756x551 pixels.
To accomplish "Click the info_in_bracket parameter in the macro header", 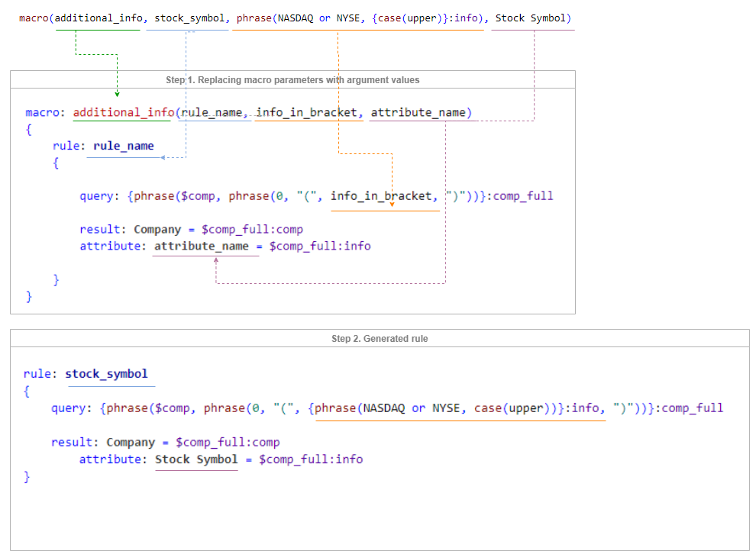I will point(307,112).
